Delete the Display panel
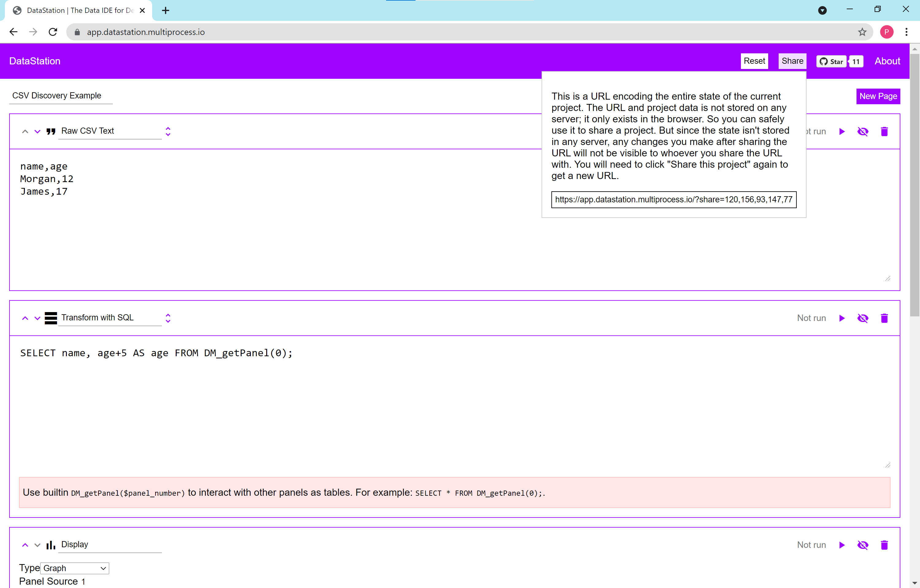This screenshot has width=920, height=588. [884, 545]
